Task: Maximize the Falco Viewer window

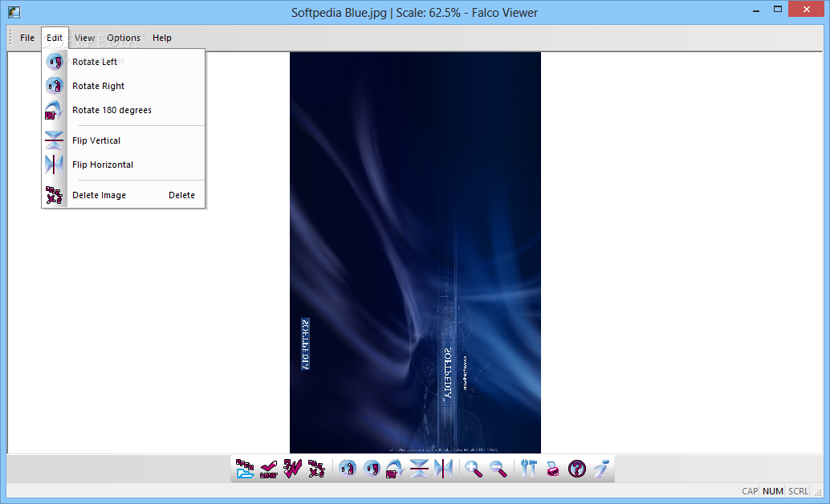Action: pos(778,10)
